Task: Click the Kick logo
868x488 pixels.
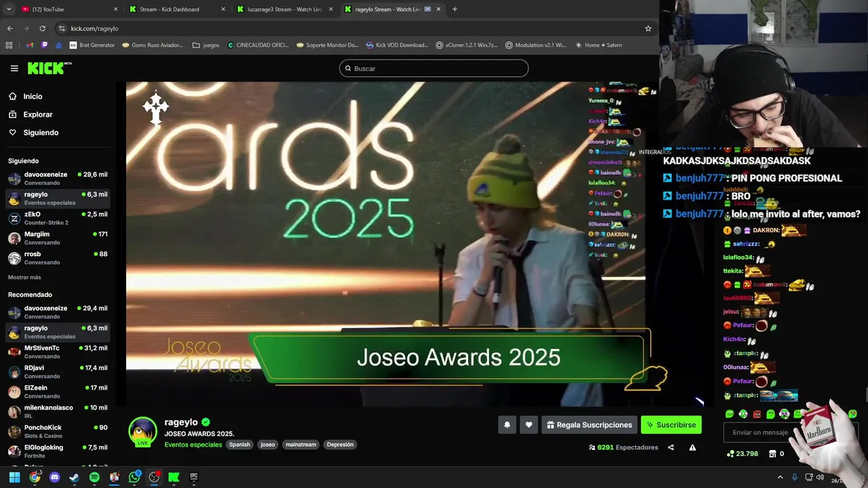Action: (x=50, y=68)
